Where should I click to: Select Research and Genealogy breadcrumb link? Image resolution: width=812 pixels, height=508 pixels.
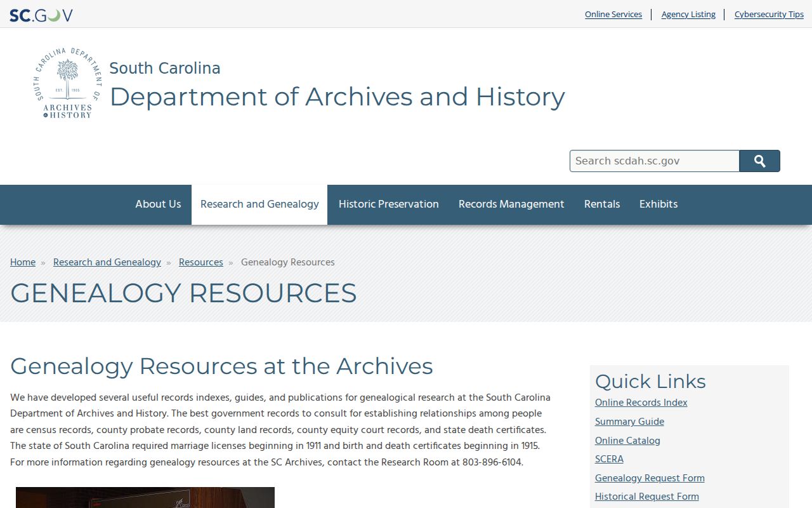coord(107,262)
